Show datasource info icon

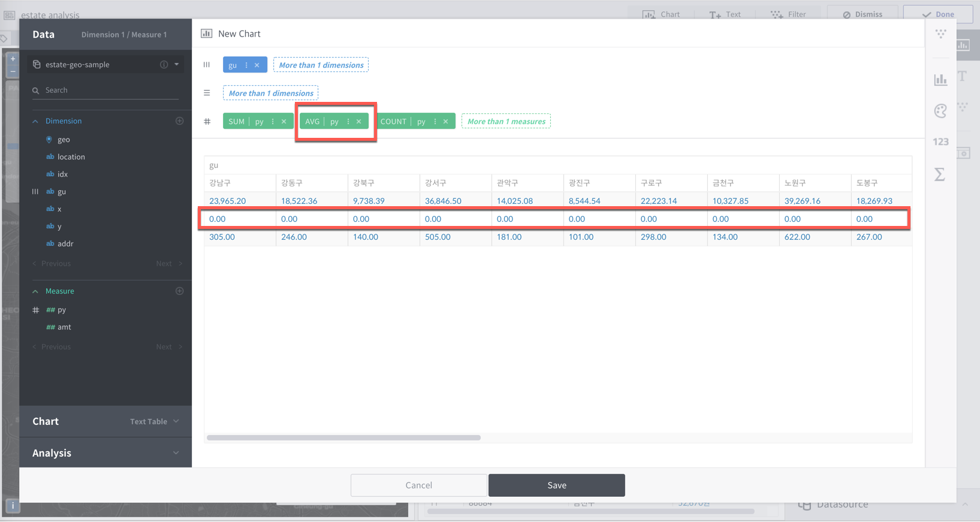164,64
